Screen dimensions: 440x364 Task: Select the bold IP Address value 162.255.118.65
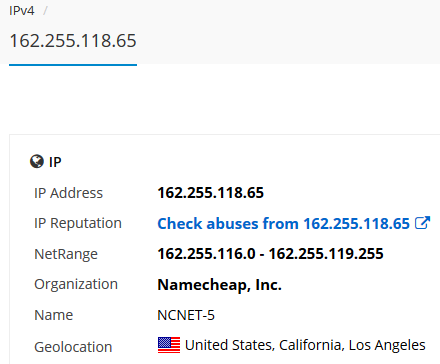(x=211, y=193)
